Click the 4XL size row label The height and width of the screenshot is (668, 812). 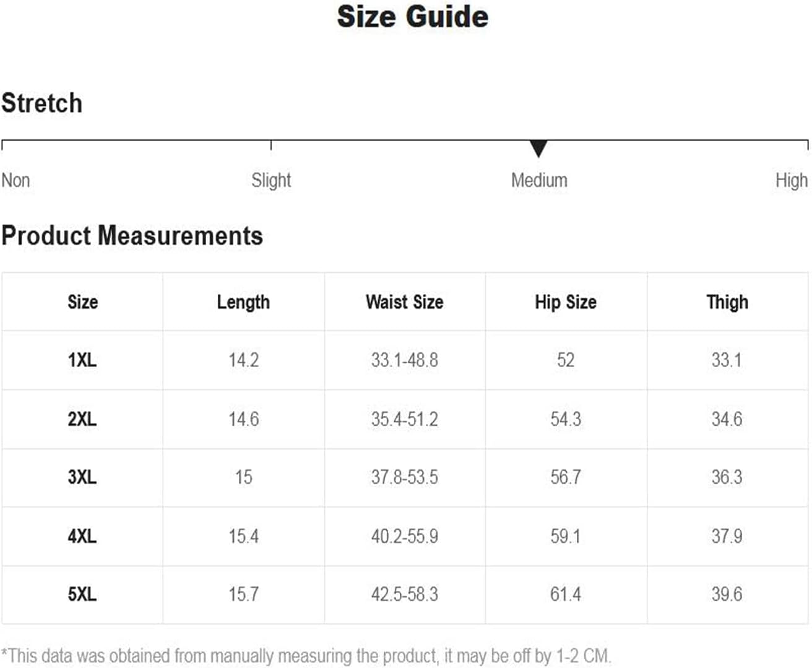[82, 536]
